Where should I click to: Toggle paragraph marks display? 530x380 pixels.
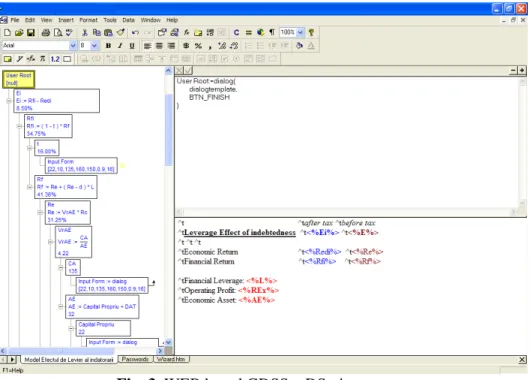click(x=272, y=32)
